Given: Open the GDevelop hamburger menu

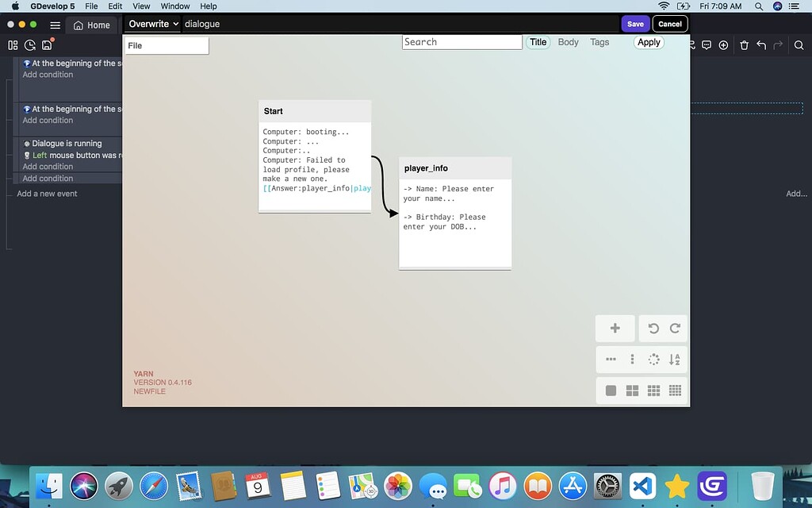Looking at the screenshot, I should click(55, 25).
